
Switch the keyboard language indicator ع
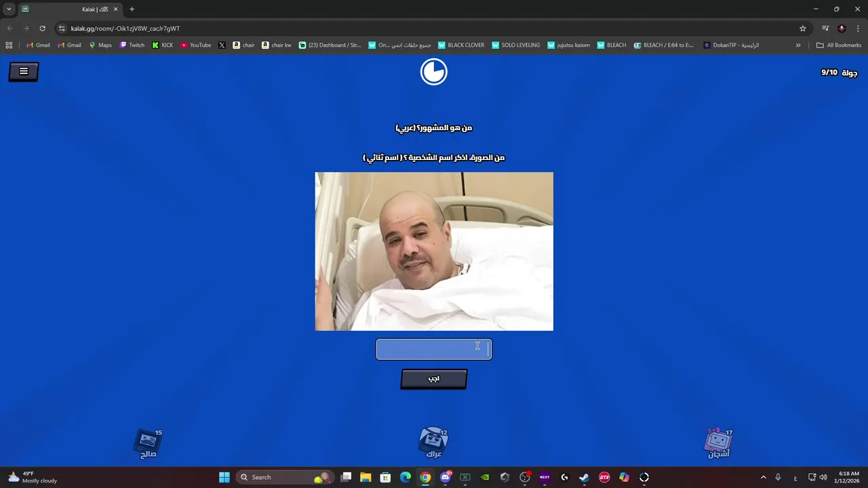coord(795,477)
